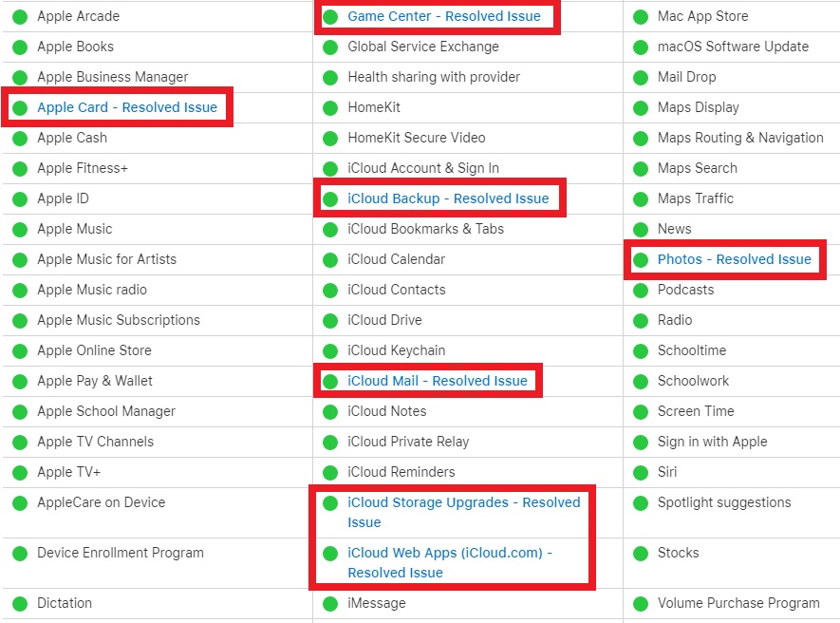Click the green dot next to iMessage
This screenshot has width=840, height=623.
pos(330,604)
